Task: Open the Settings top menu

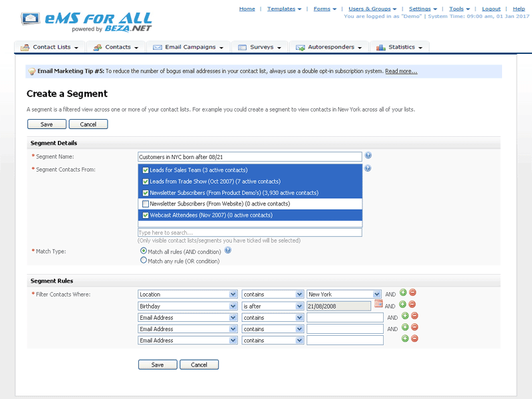Action: coord(423,9)
